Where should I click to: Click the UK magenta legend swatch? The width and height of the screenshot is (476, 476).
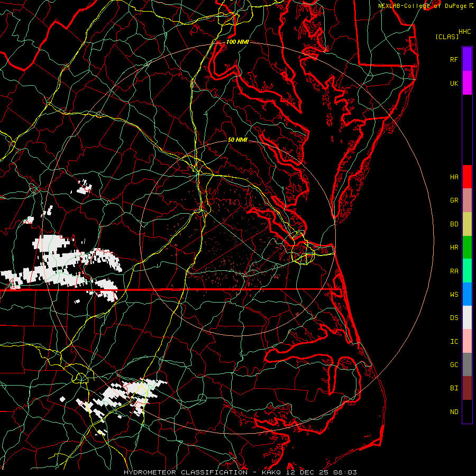click(x=467, y=83)
